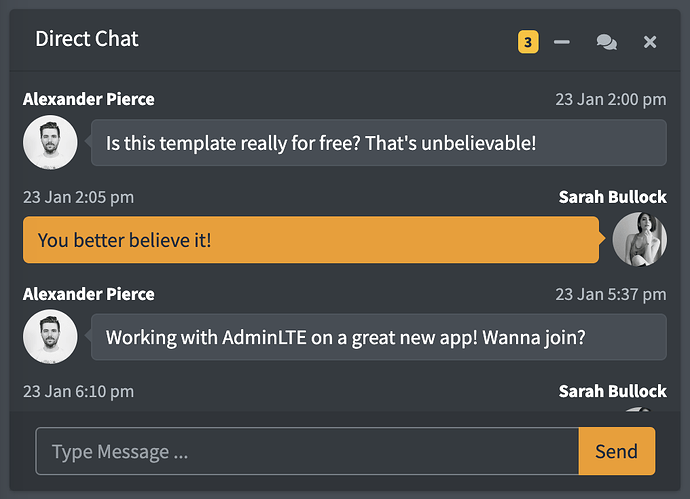The width and height of the screenshot is (690, 499).
Task: Click the 23 Jan 6:10 pm timestamp
Action: point(78,391)
